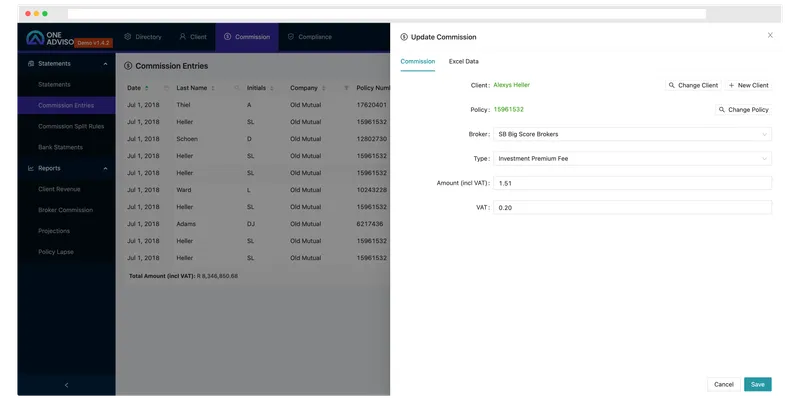
Task: Click the Cancel button
Action: (x=723, y=384)
